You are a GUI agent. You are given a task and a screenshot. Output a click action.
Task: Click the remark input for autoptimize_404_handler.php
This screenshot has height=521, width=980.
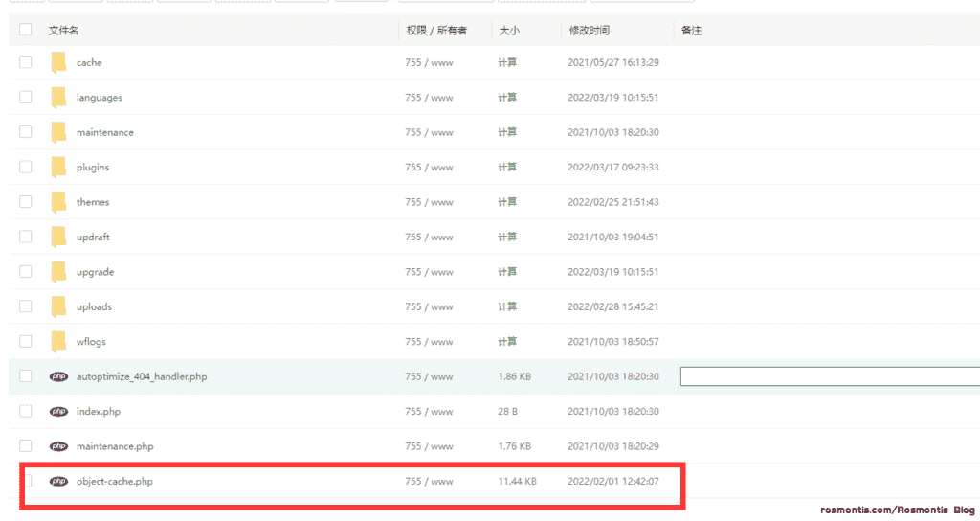pos(830,376)
